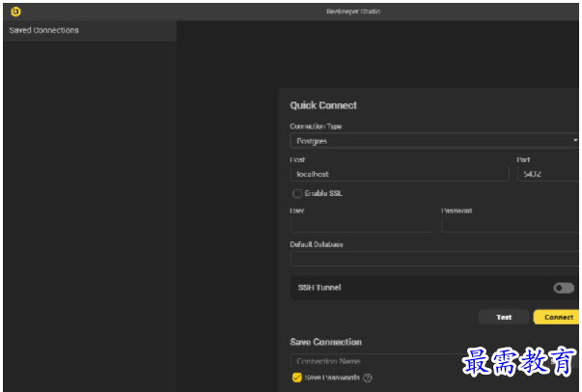The width and height of the screenshot is (582, 392).
Task: Click the Beekeeper Studio logo icon
Action: coord(15,12)
